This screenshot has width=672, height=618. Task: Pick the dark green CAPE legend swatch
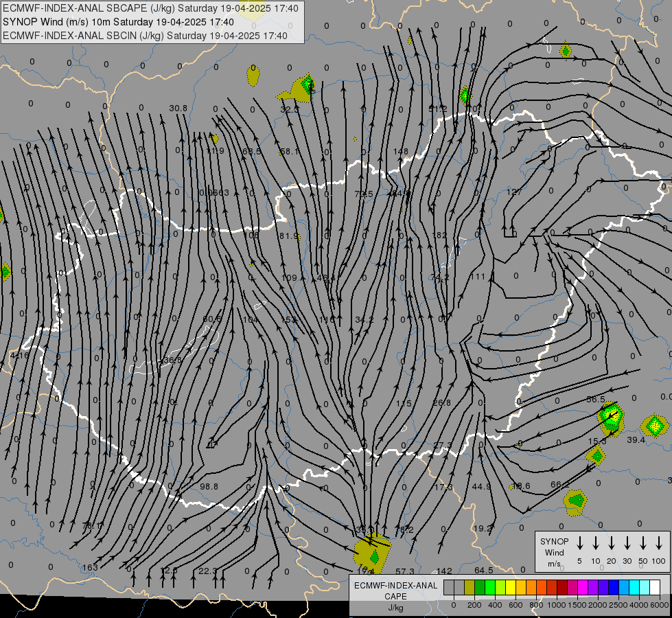(x=480, y=588)
